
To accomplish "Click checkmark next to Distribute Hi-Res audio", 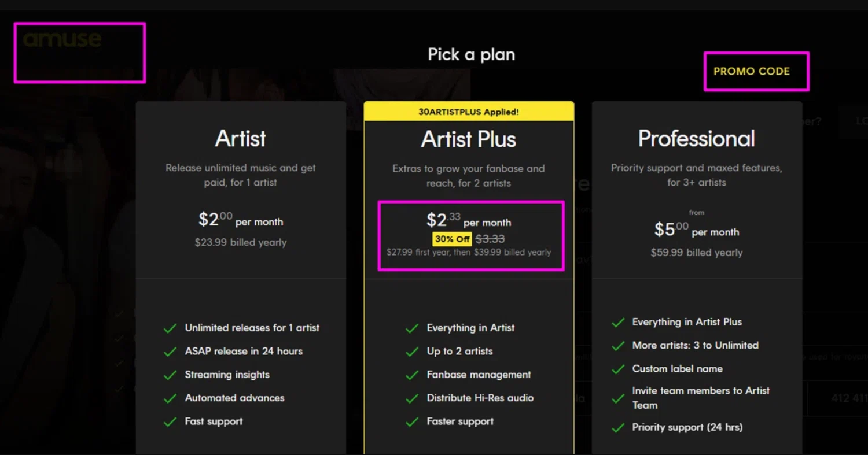I will coord(412,398).
